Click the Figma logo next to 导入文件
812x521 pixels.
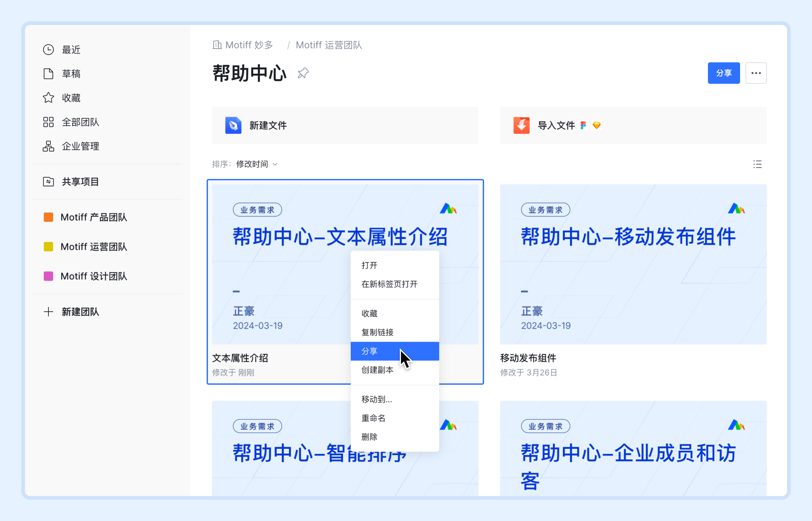(583, 126)
